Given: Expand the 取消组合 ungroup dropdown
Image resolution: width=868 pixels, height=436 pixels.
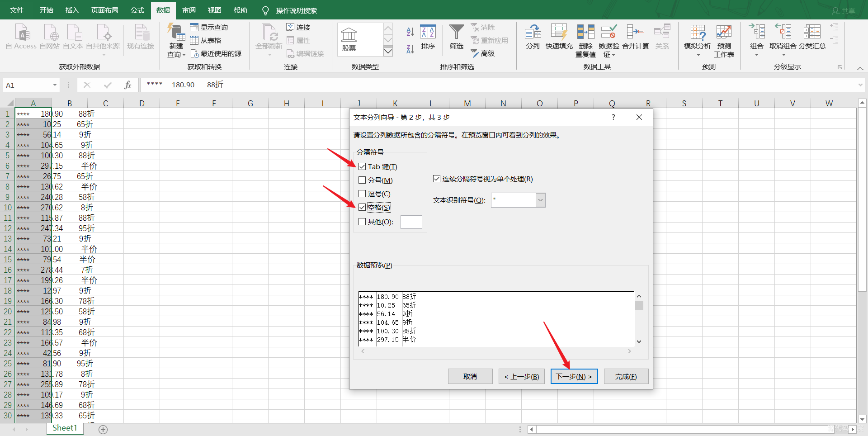Looking at the screenshot, I should [783, 55].
